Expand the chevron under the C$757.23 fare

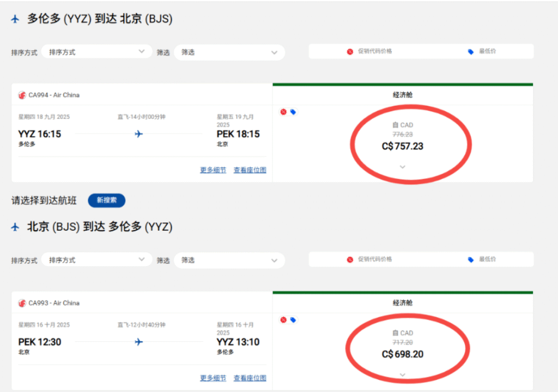pyautogui.click(x=403, y=167)
